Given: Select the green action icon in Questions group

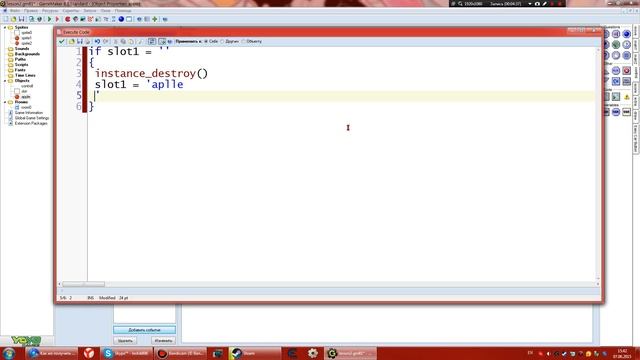Looking at the screenshot, I should tap(616, 44).
